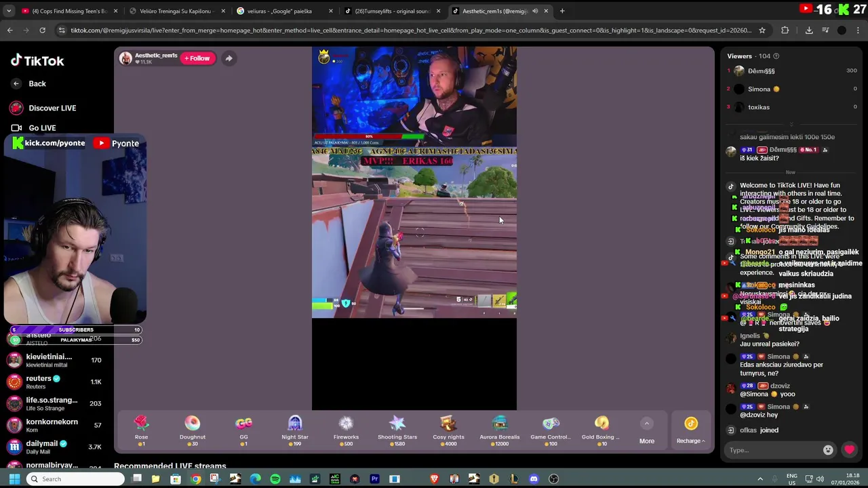Send the Rose gift
Viewport: 868px width, 488px height.
(x=141, y=430)
